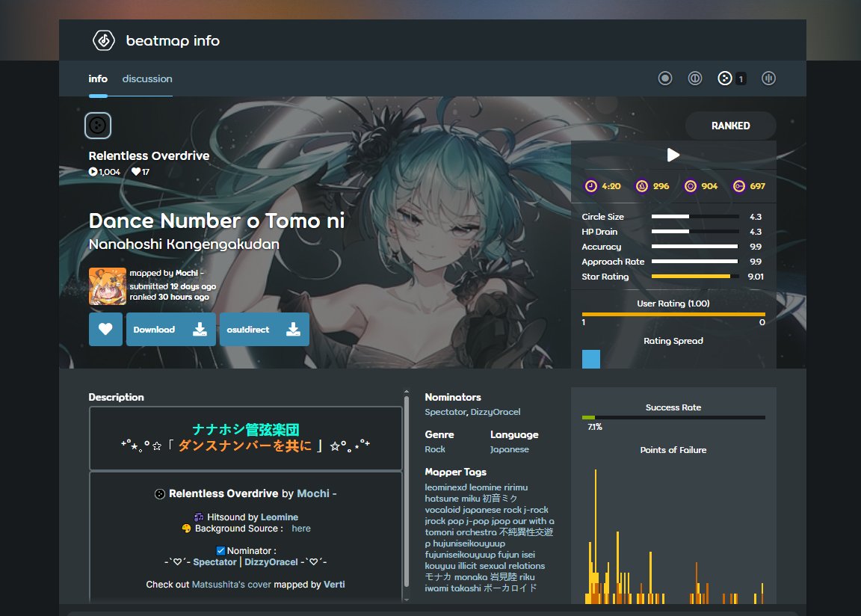Pick the Relentless Overdrive difficulty icon
The height and width of the screenshot is (616, 861).
tap(98, 126)
